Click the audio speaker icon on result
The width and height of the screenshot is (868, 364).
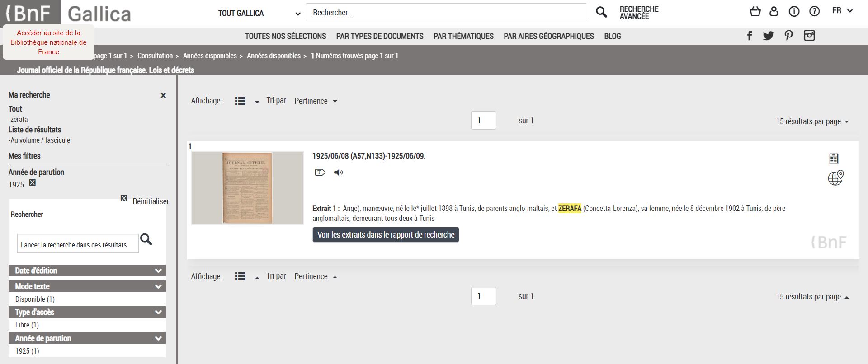[x=338, y=172]
